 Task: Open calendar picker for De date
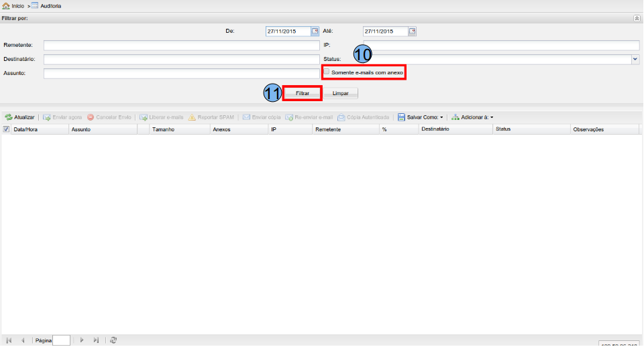tap(315, 31)
